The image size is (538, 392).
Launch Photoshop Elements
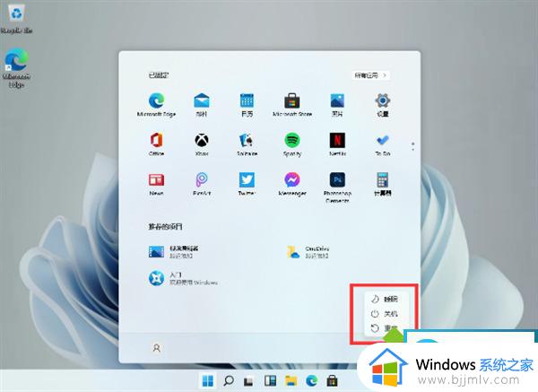coord(337,187)
